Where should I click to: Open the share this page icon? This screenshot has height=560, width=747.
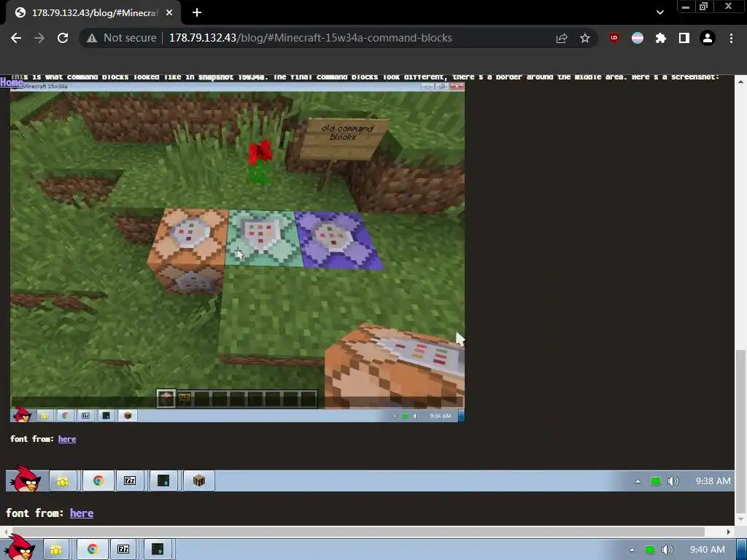click(x=562, y=38)
